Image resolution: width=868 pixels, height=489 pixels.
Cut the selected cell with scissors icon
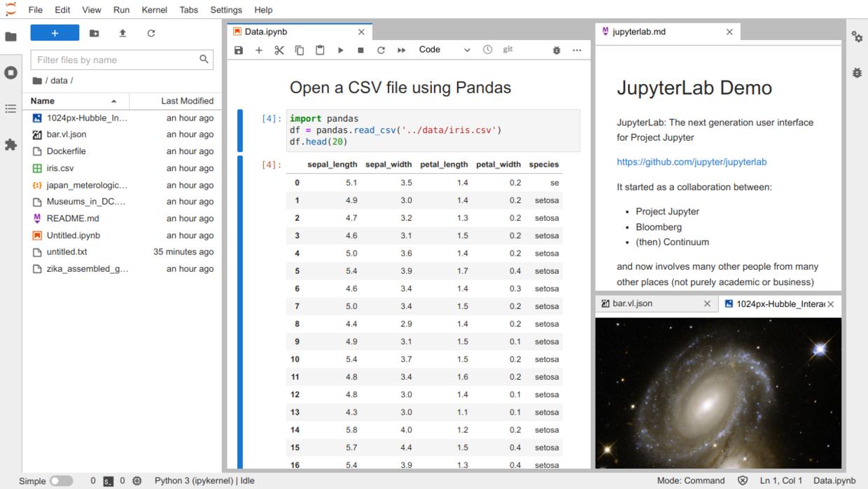click(x=279, y=50)
